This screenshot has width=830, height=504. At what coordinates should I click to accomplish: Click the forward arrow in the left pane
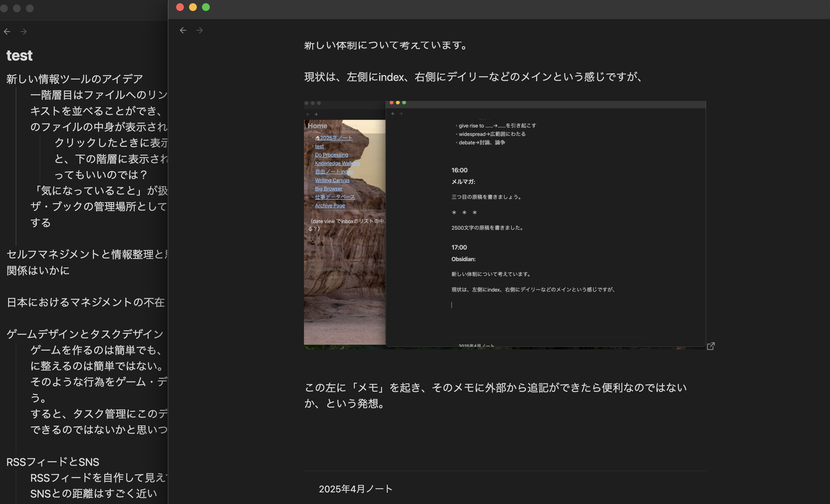click(x=23, y=31)
